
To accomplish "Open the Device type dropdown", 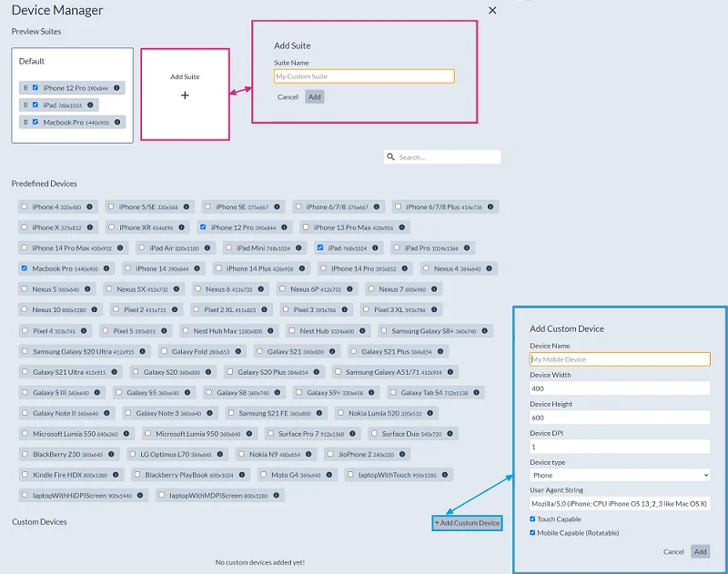I will pos(620,475).
